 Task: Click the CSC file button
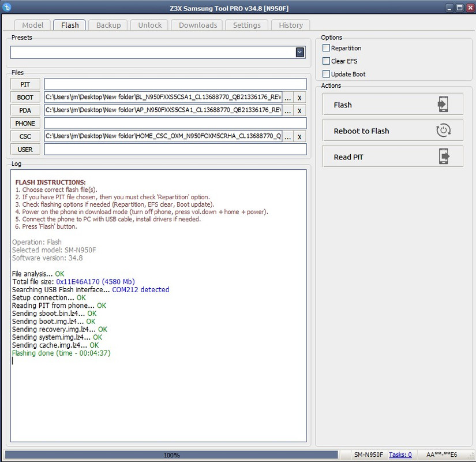pos(25,136)
